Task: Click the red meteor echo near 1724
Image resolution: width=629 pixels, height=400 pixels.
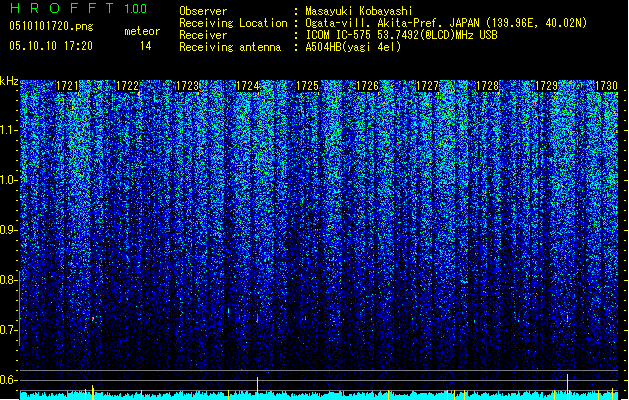Action: [258, 318]
